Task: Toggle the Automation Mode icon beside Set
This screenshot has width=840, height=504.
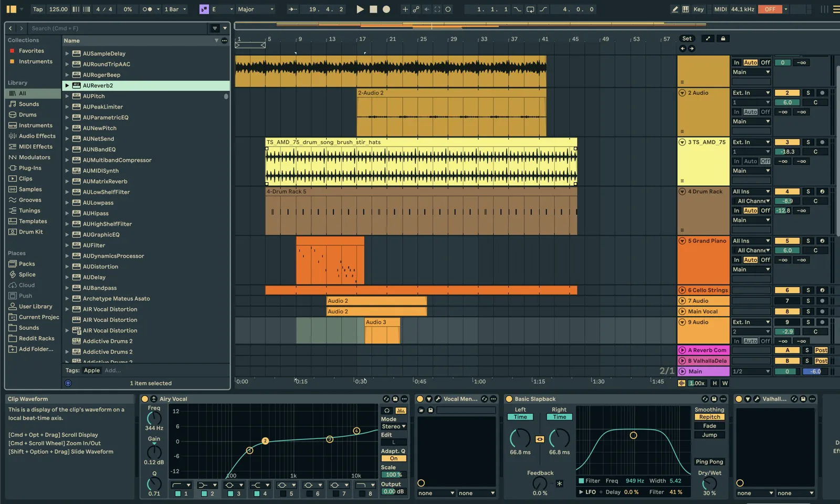Action: [x=708, y=38]
